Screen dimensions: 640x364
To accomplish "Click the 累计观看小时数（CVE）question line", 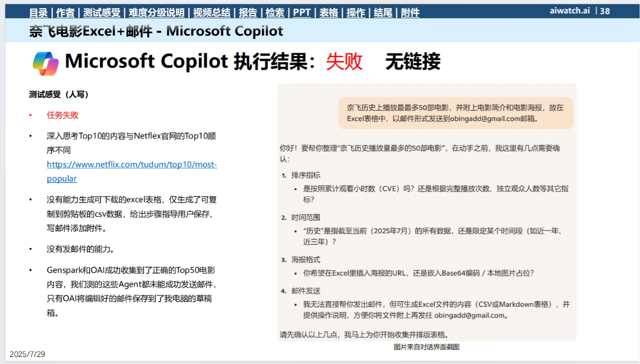I will pos(436,194).
